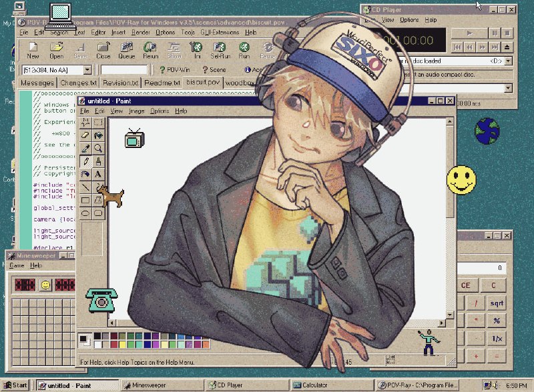Open the CD drive selection dropdown
The image size is (534, 392).
coord(509,61)
